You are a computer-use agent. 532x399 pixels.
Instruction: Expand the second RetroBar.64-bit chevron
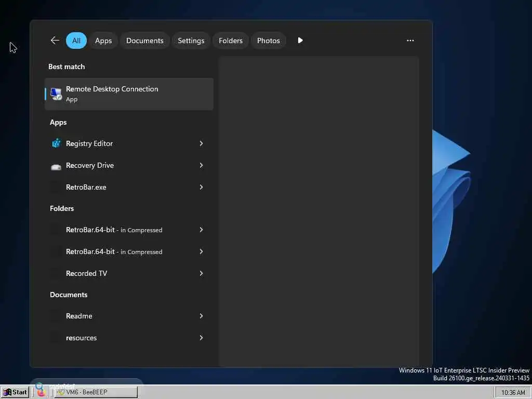tap(201, 251)
